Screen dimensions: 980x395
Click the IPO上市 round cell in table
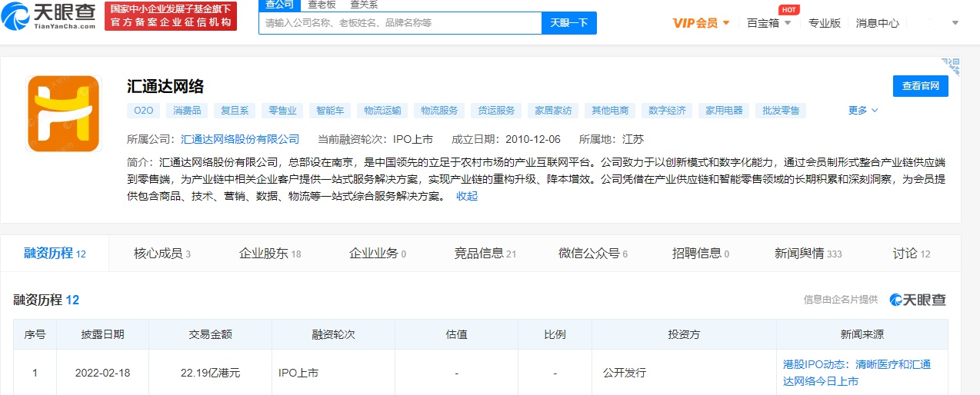333,373
